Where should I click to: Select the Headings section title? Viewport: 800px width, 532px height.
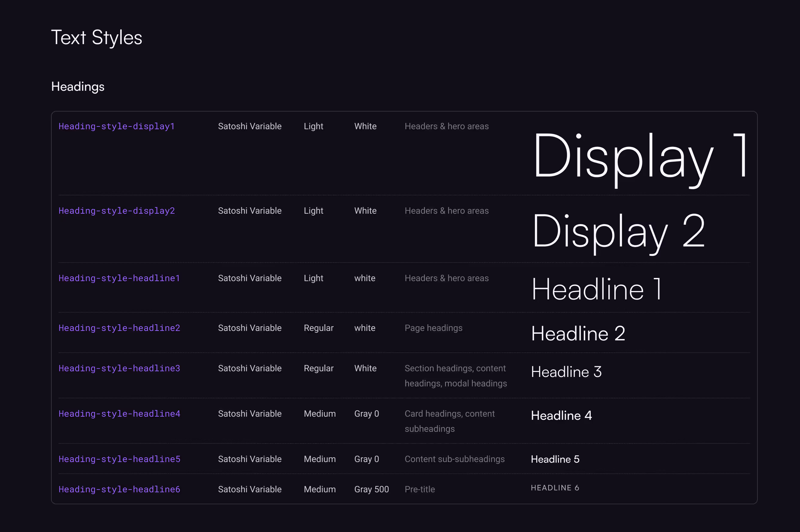(78, 87)
